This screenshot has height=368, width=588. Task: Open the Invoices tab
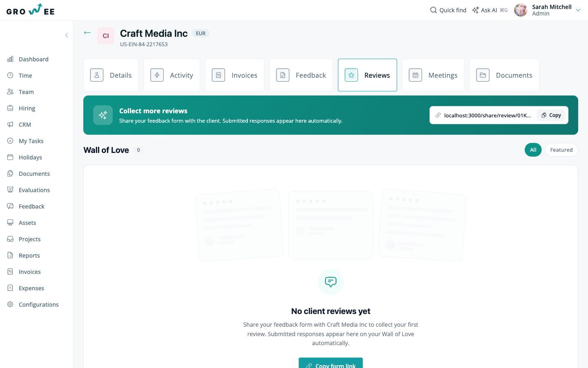(235, 75)
